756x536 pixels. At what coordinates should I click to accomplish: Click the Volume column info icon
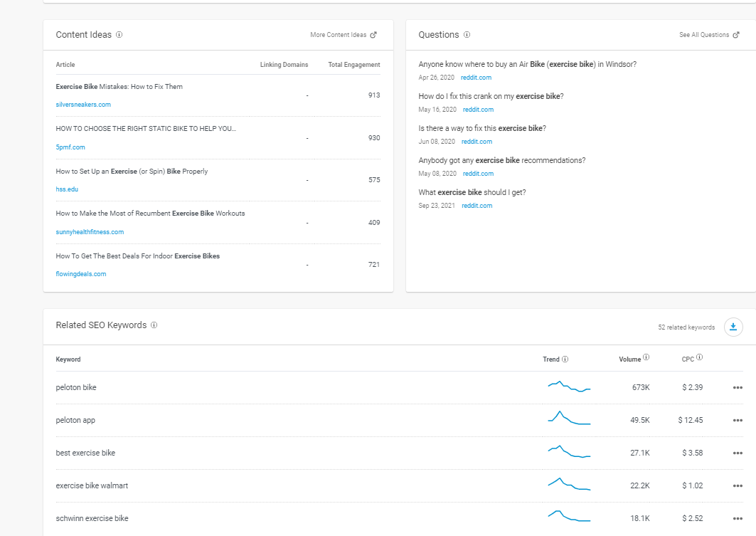coord(646,358)
